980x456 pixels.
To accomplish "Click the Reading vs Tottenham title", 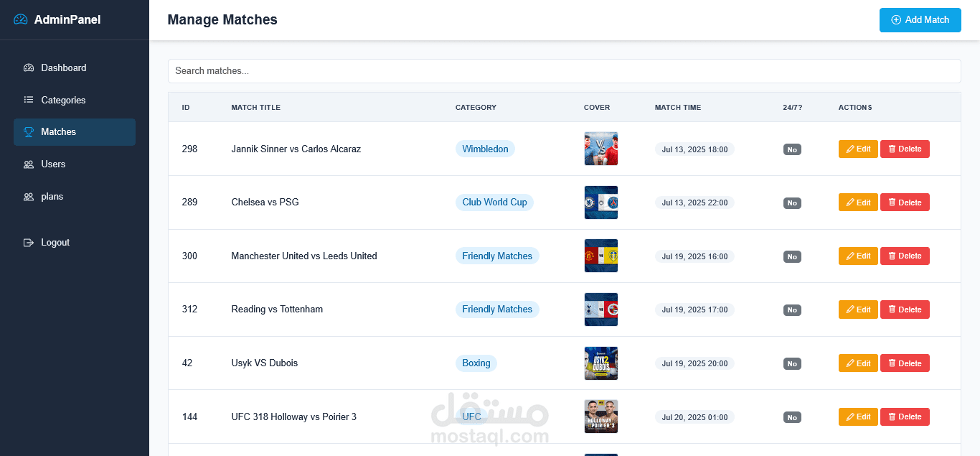I will (277, 310).
